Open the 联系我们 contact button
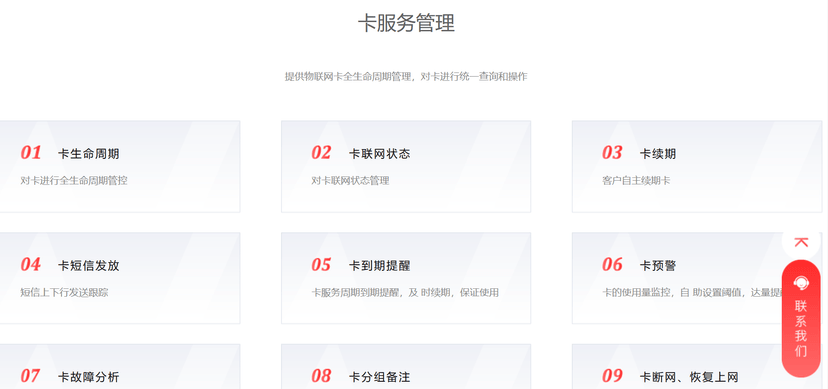 [801, 319]
